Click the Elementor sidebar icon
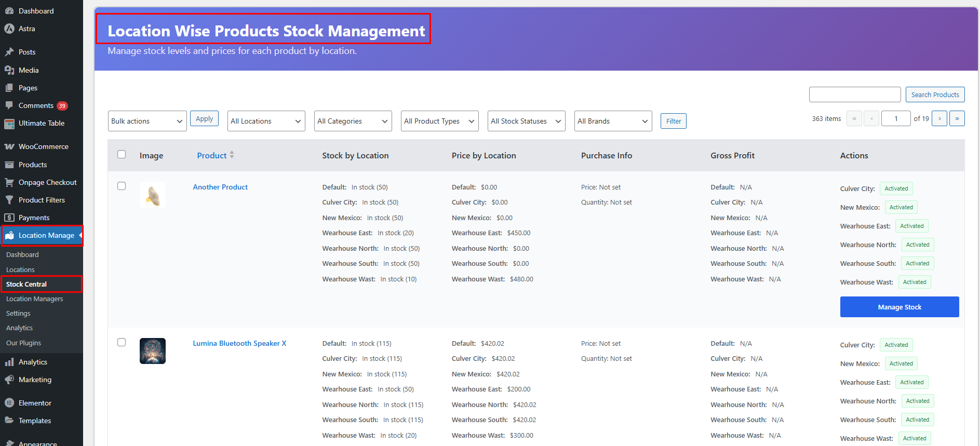Screen dimensions: 980x446 9,403
